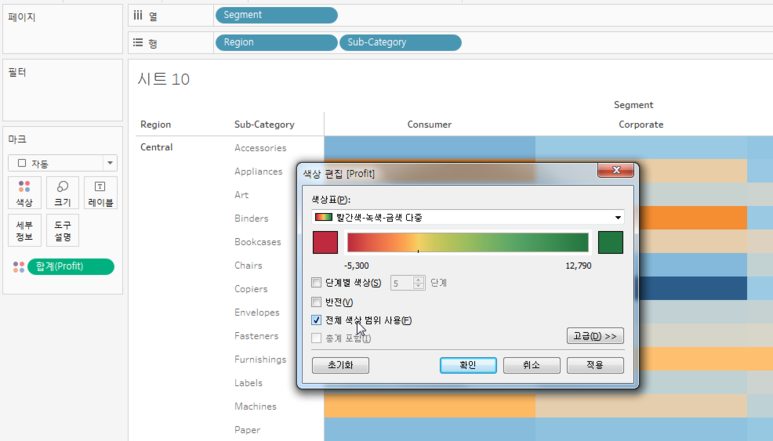Click the Cancel (취소) button
The image size is (773, 441).
[x=531, y=365]
